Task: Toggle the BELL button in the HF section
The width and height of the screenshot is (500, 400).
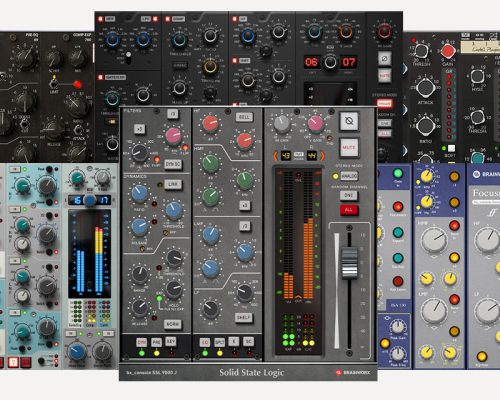Action: tap(244, 117)
